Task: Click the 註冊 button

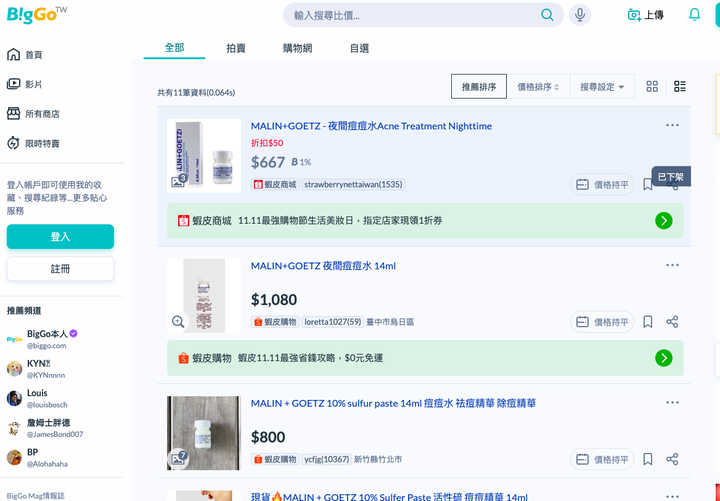Action: [60, 269]
